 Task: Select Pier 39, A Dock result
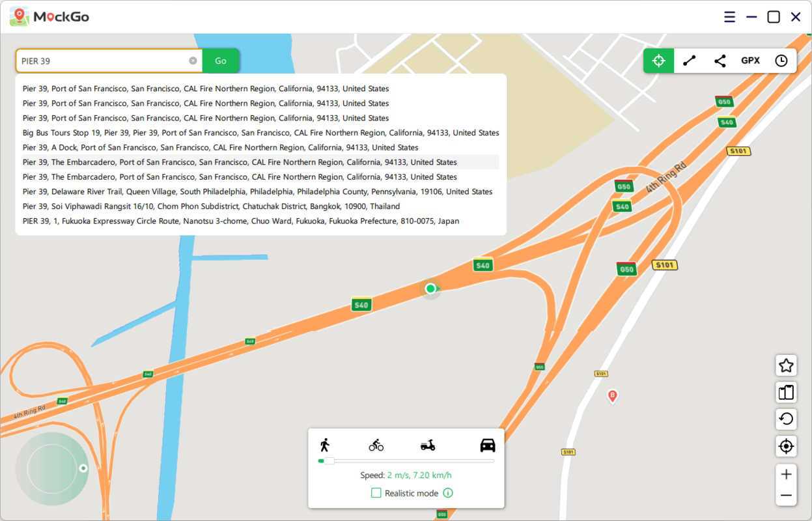pos(260,147)
